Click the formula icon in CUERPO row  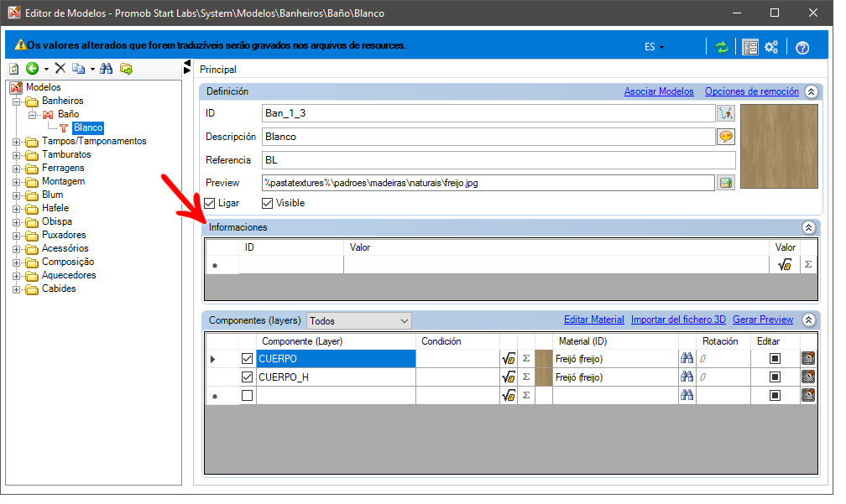point(509,359)
